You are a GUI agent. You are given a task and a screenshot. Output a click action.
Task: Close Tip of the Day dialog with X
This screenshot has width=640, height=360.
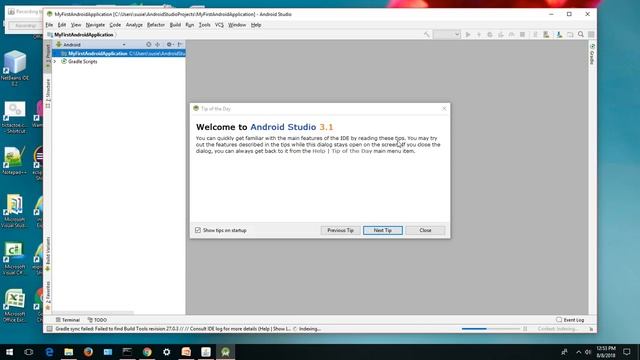click(x=444, y=109)
